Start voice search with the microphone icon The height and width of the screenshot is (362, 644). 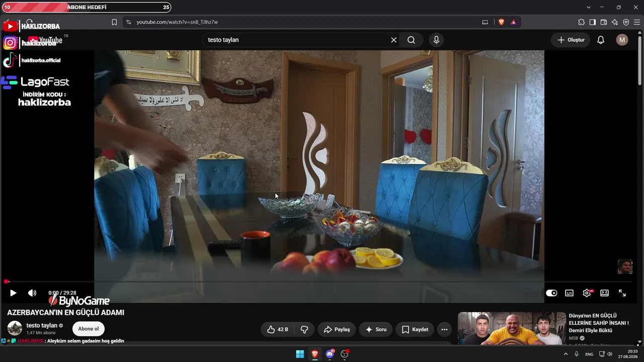(x=436, y=40)
